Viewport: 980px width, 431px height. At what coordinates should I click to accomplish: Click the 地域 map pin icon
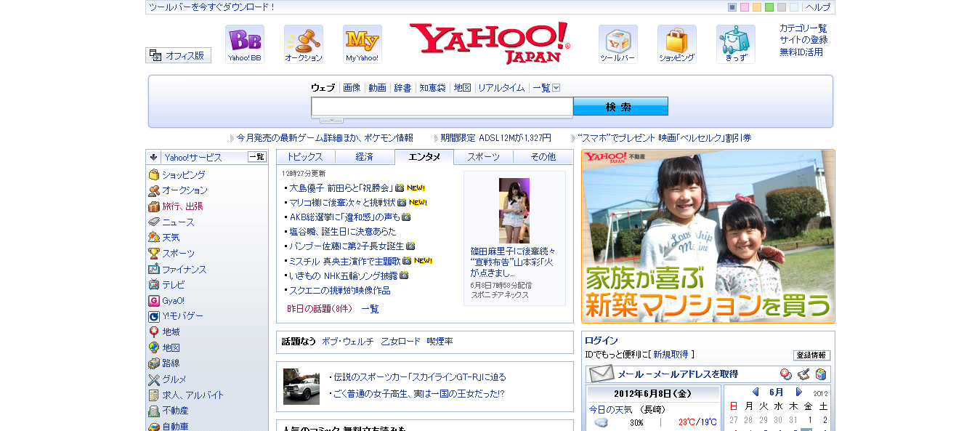(x=154, y=332)
